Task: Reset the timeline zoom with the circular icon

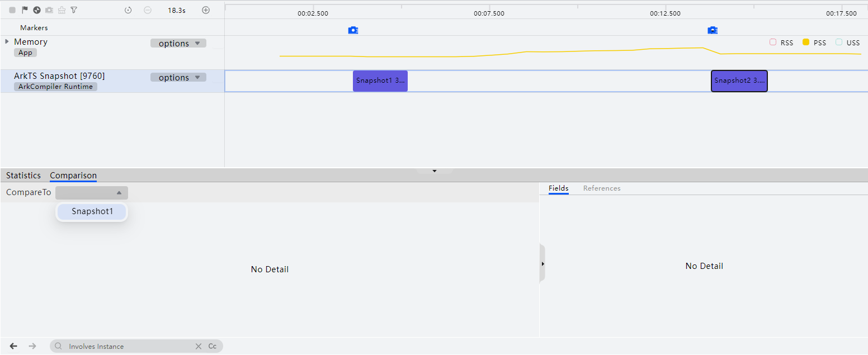Action: point(128,10)
